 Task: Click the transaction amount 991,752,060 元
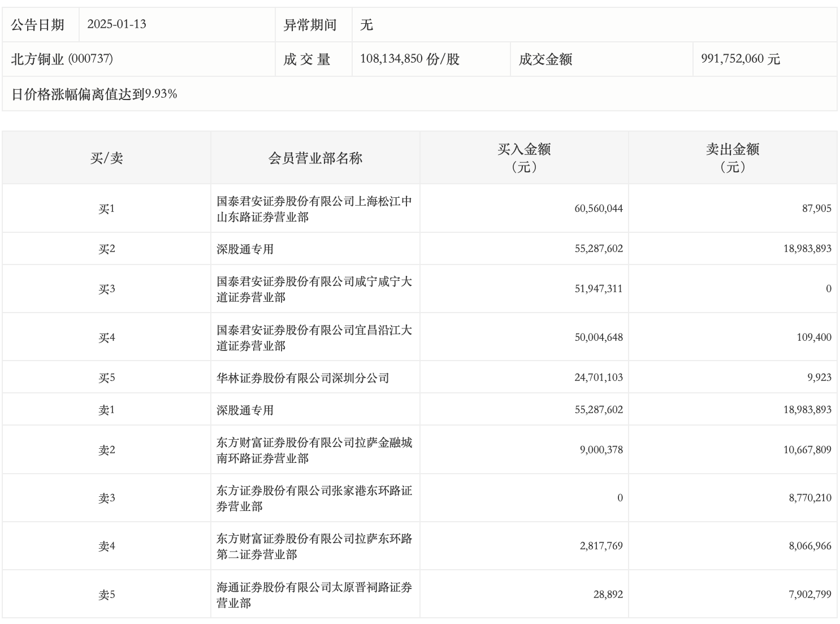pos(740,59)
